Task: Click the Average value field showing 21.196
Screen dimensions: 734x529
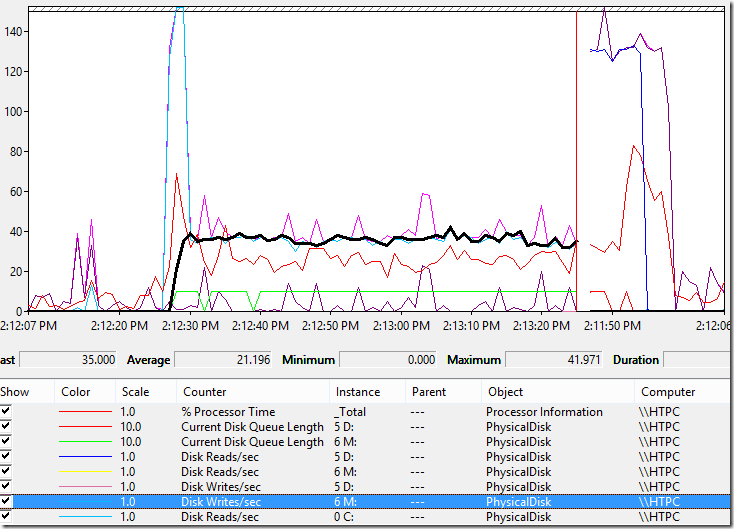Action: pos(223,360)
